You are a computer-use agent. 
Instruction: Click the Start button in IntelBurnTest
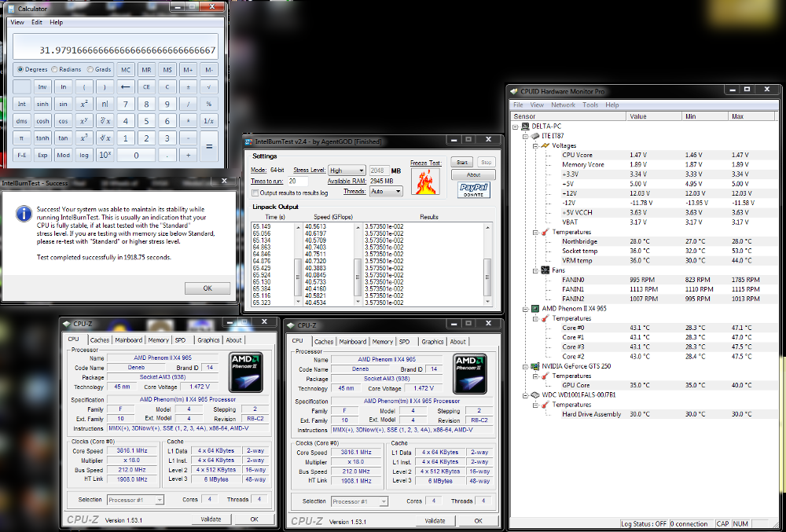coord(461,163)
